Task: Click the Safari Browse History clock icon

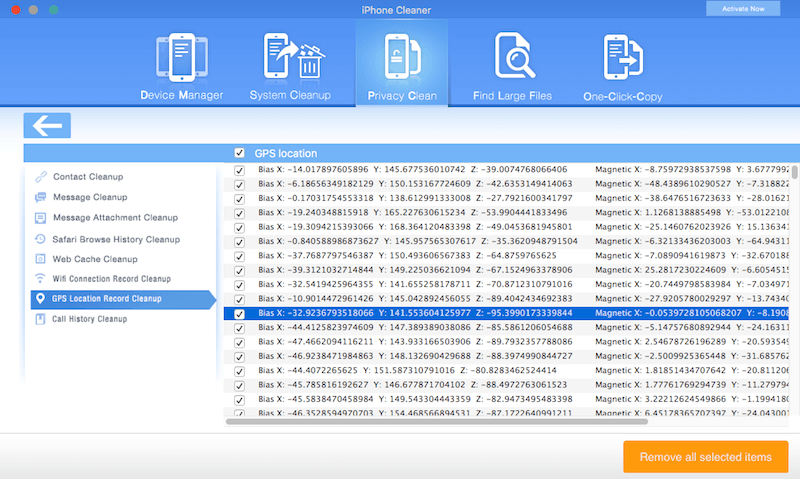Action: (40, 239)
